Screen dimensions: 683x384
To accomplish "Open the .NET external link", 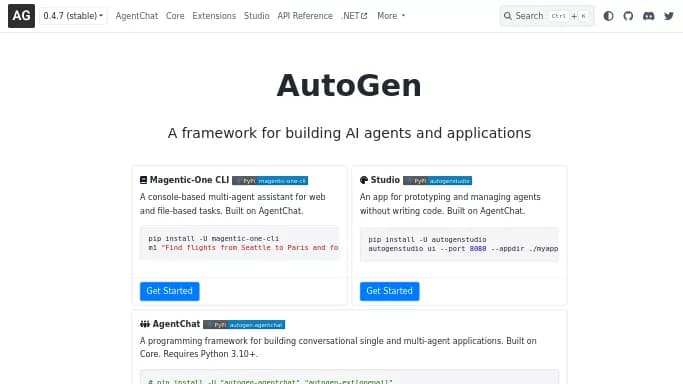I will click(x=354, y=16).
